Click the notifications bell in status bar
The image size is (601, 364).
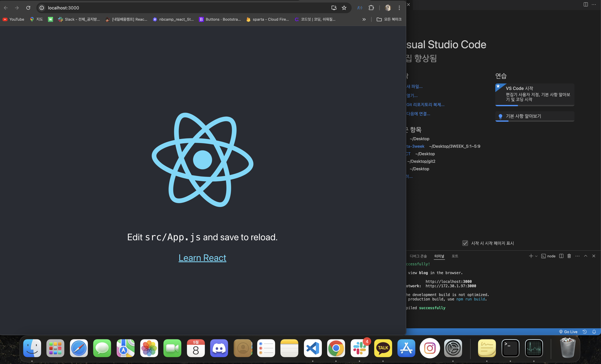[x=594, y=332]
